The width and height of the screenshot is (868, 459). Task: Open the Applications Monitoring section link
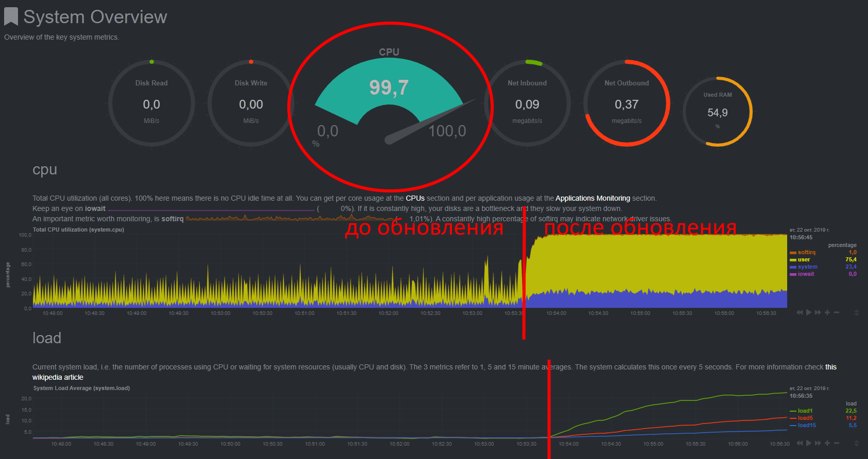593,198
